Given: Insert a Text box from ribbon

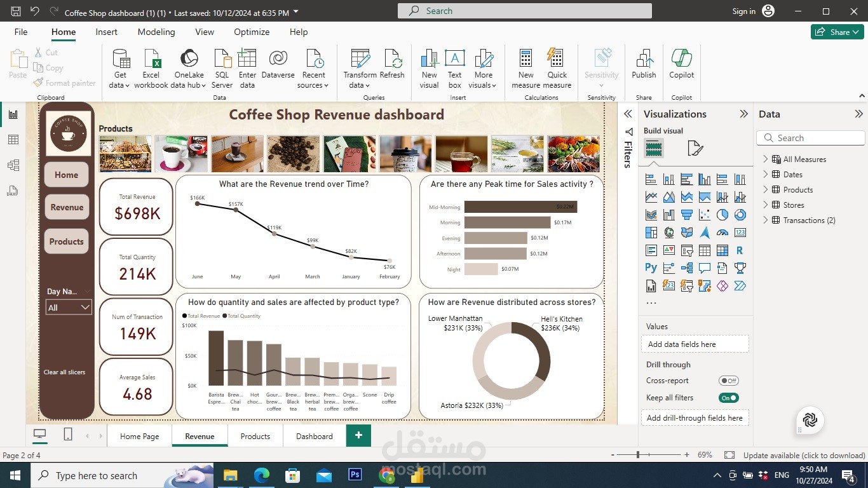Looking at the screenshot, I should [454, 69].
